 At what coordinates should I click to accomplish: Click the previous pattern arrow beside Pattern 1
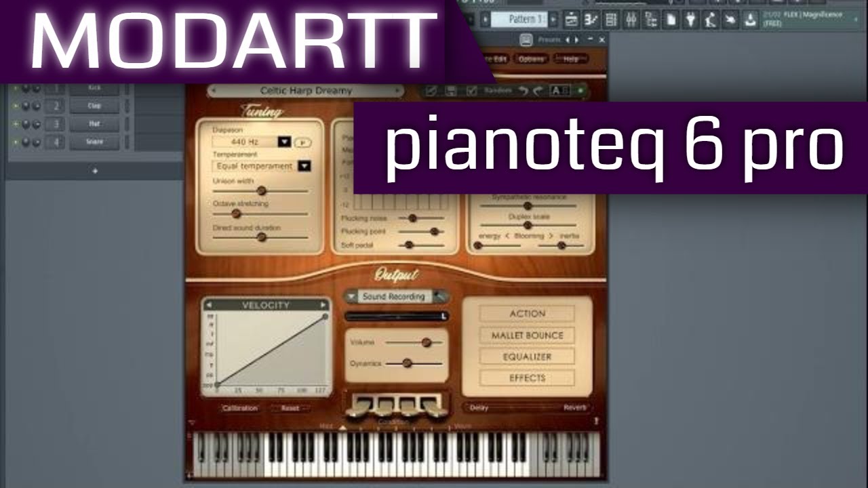[485, 20]
